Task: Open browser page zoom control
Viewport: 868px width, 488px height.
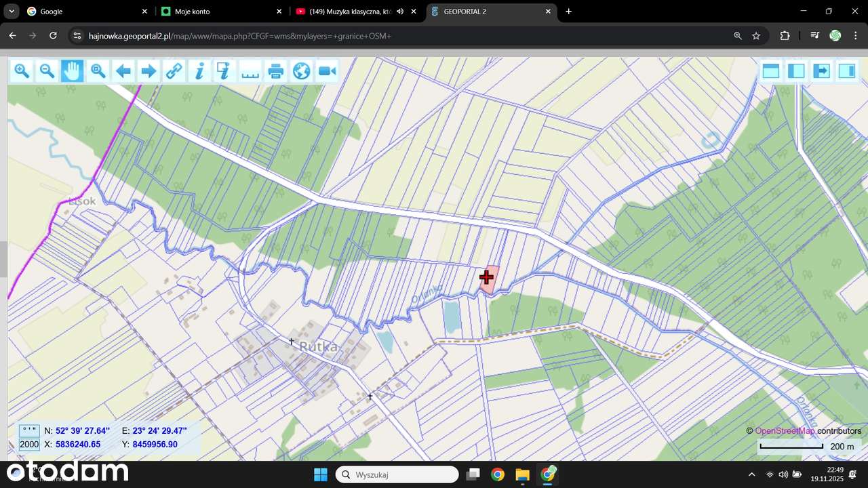Action: pos(737,36)
